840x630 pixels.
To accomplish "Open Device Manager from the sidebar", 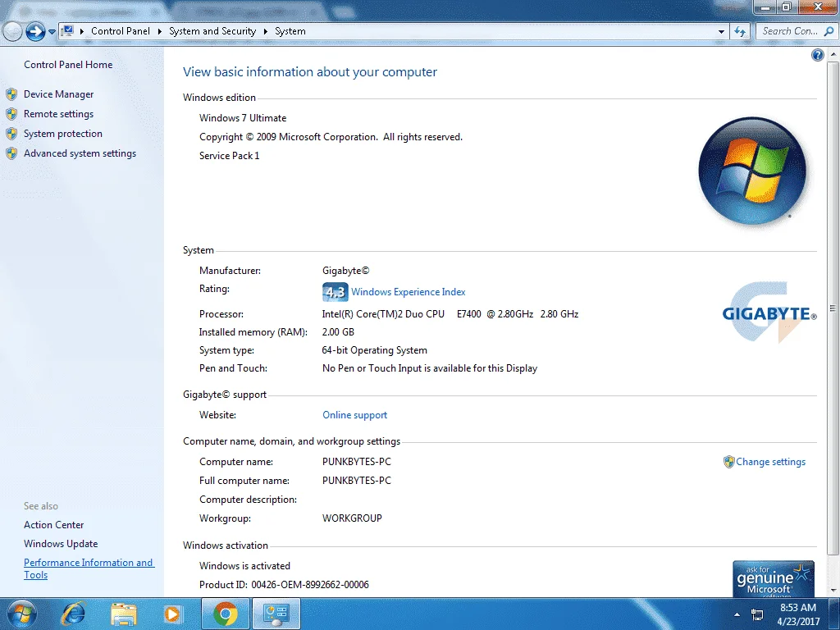I will 58,94.
